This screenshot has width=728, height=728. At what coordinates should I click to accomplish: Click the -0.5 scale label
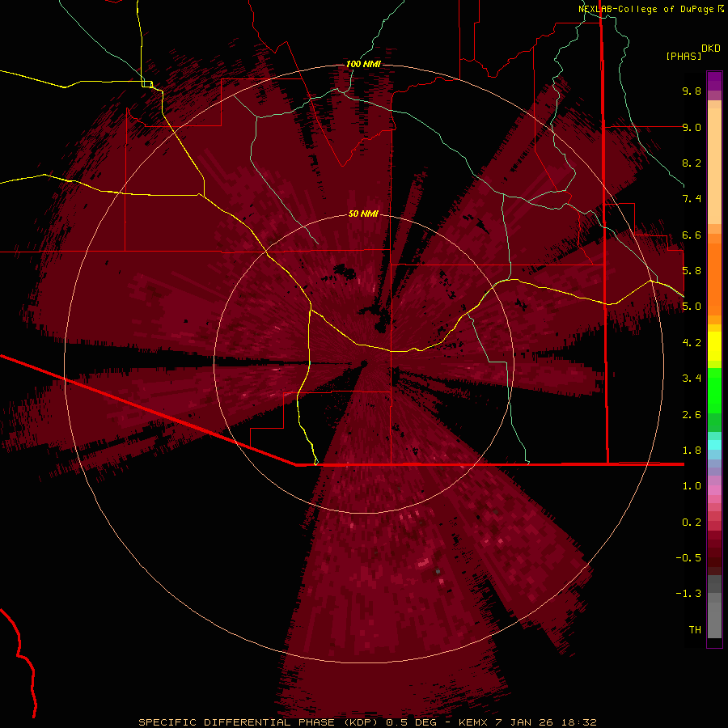coord(688,558)
